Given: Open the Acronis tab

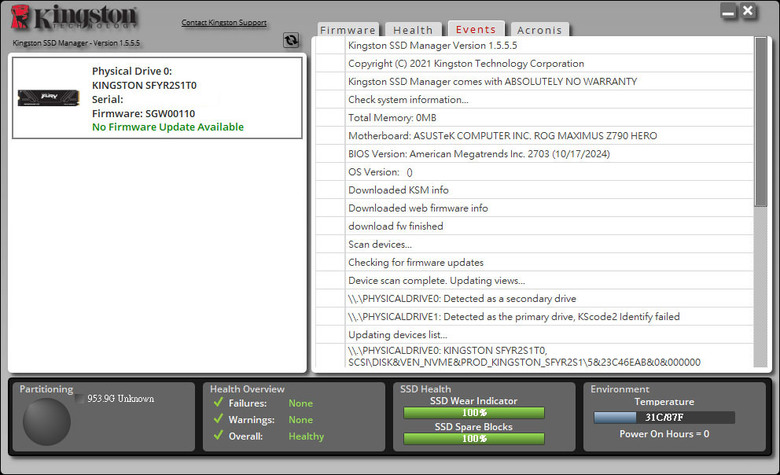Looking at the screenshot, I should tap(539, 30).
